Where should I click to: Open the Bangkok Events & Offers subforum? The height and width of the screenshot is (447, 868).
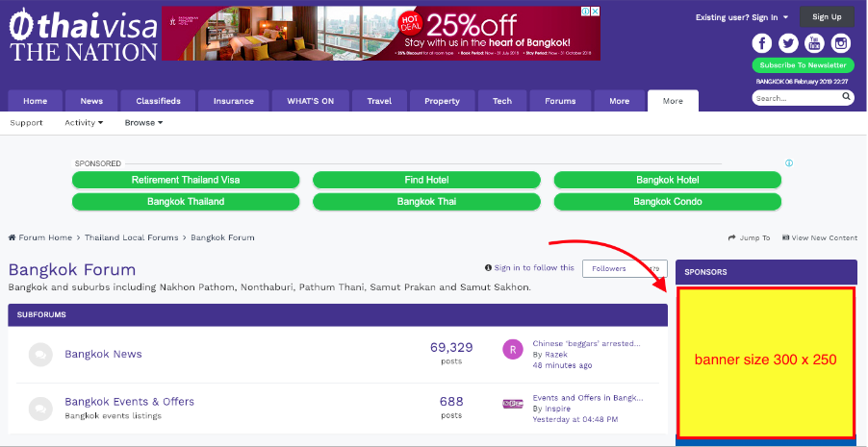(x=130, y=402)
